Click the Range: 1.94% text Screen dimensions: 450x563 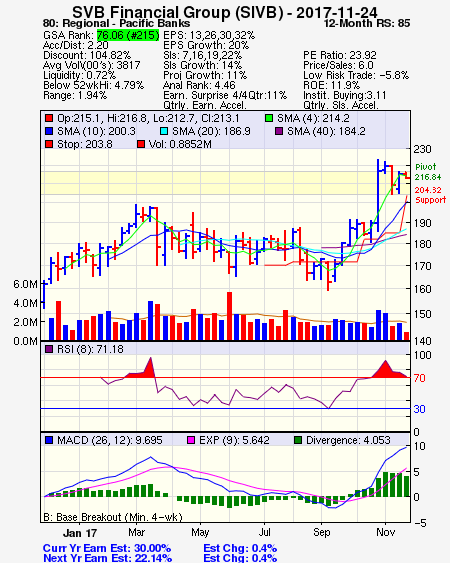click(x=75, y=96)
